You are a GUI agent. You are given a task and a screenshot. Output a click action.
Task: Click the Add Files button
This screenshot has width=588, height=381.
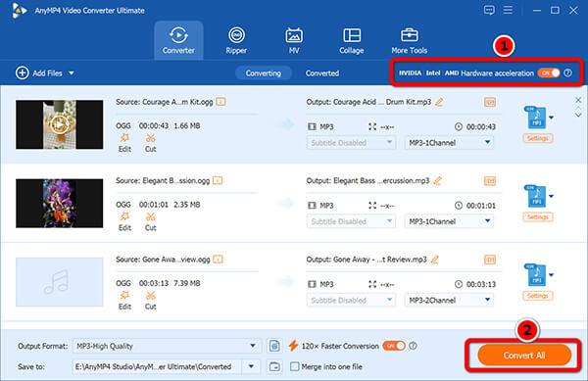click(x=39, y=73)
